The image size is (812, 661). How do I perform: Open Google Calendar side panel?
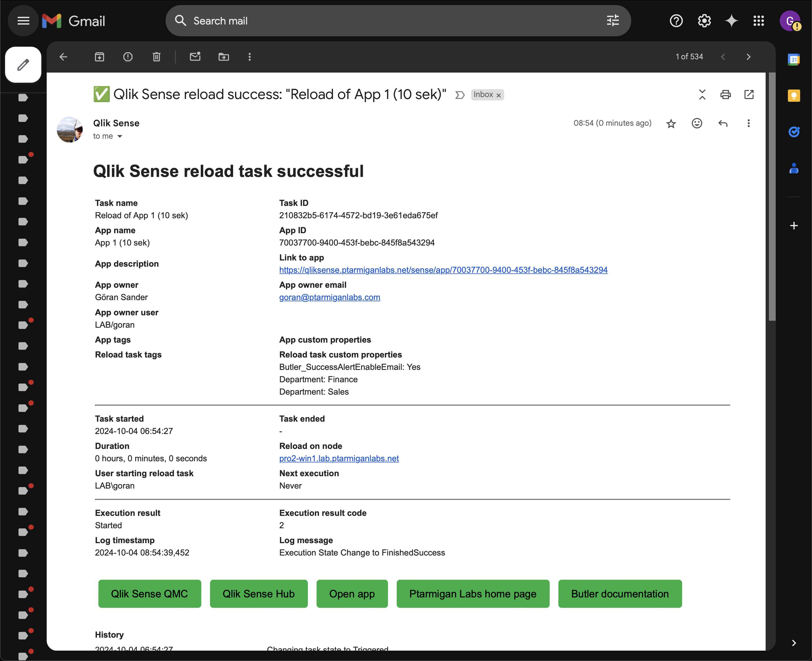[794, 59]
